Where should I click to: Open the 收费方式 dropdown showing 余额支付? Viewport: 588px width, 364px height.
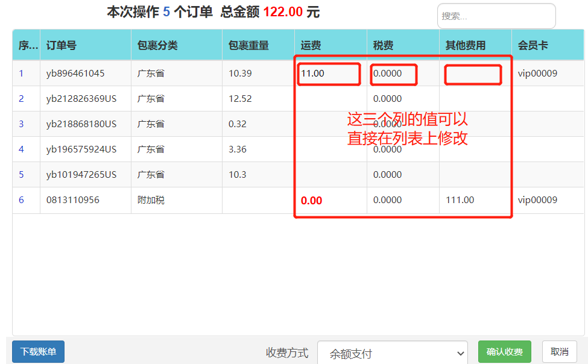point(392,353)
